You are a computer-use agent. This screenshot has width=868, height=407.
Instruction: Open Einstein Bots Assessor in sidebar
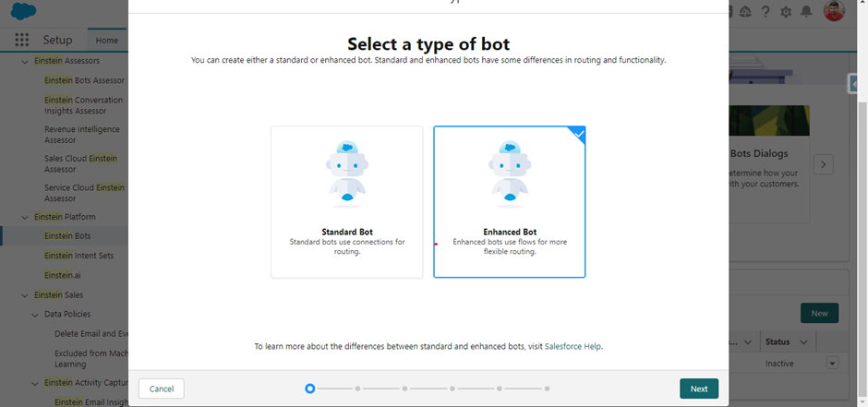(x=84, y=80)
